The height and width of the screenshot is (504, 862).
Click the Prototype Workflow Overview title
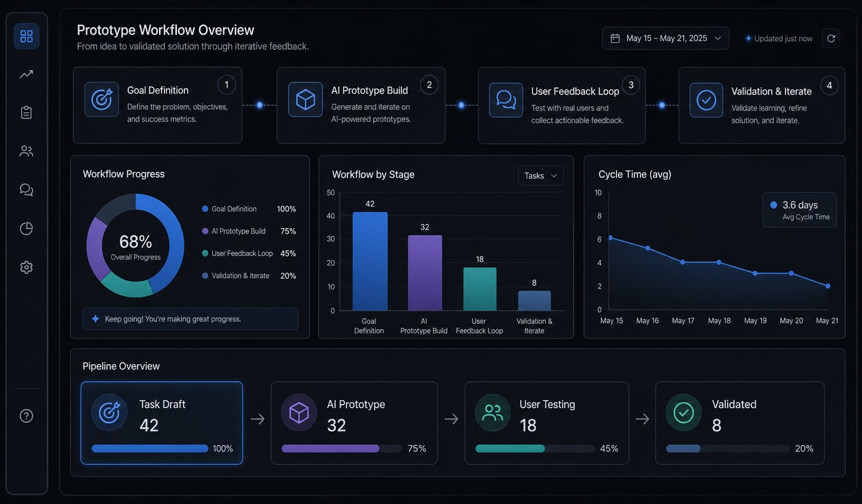pyautogui.click(x=166, y=30)
